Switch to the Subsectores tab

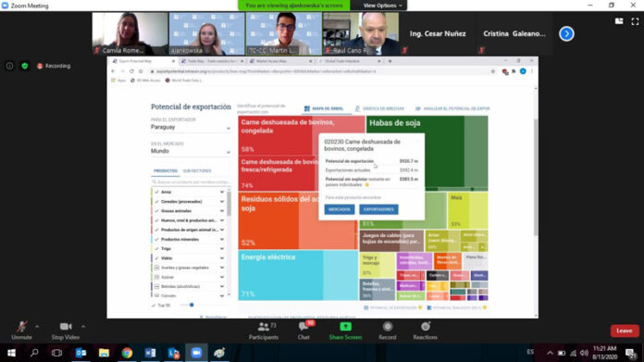click(x=197, y=171)
